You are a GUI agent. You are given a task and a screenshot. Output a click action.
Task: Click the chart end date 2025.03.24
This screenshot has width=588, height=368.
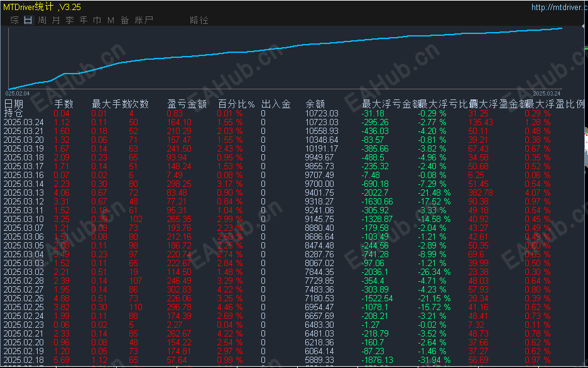547,93
